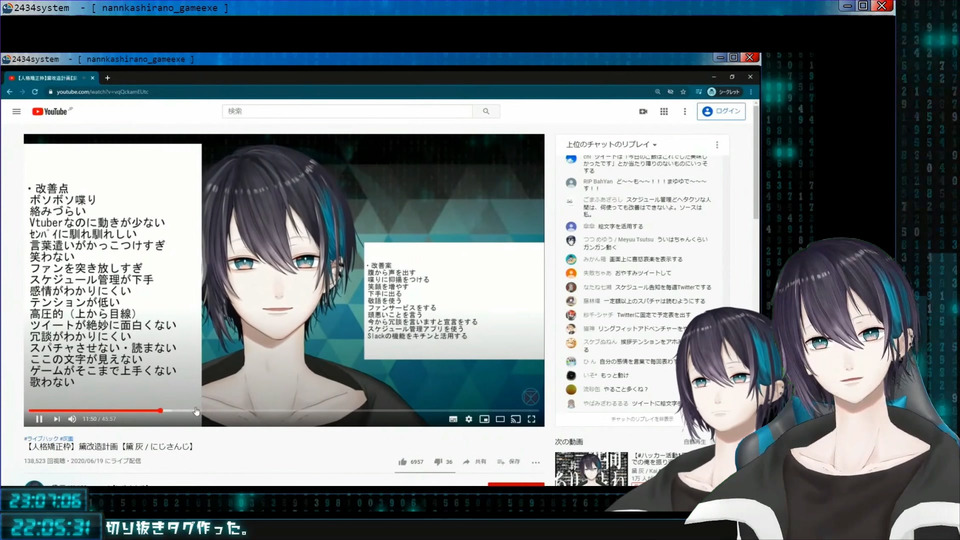
Task: Open browser zoom magnifier icon in address bar
Action: point(658,92)
